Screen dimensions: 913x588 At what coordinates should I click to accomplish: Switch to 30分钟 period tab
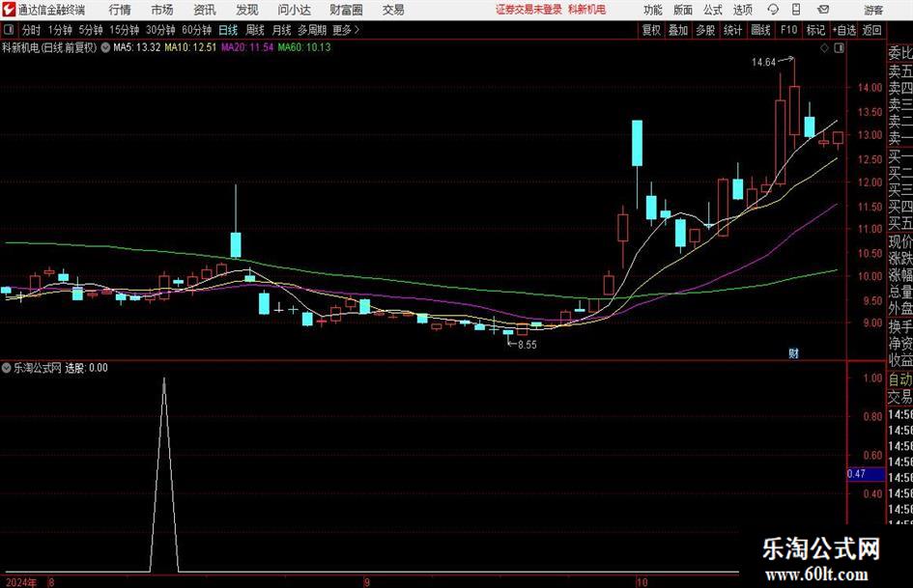pos(160,30)
